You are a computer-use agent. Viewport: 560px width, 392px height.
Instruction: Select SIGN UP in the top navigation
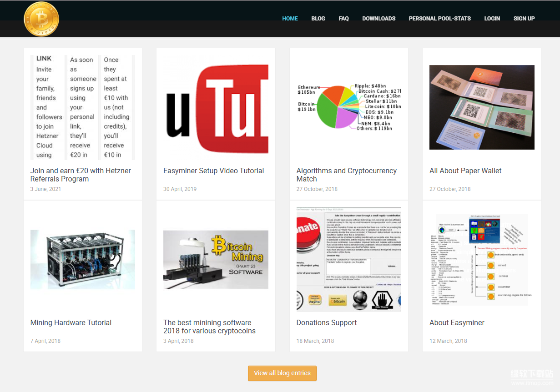click(524, 19)
